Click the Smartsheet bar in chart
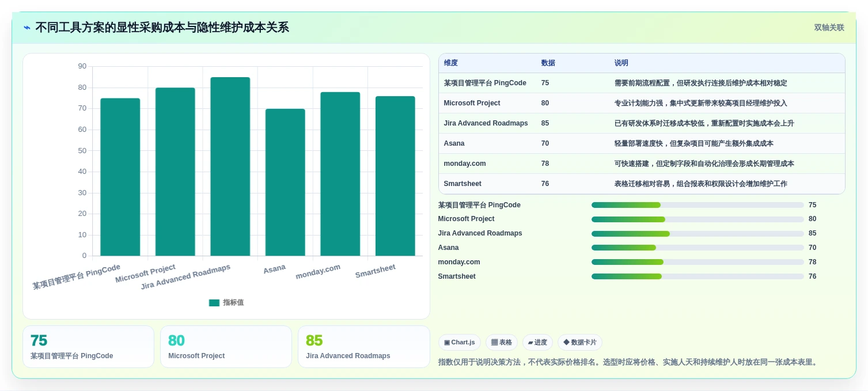This screenshot has height=391, width=868. point(395,176)
